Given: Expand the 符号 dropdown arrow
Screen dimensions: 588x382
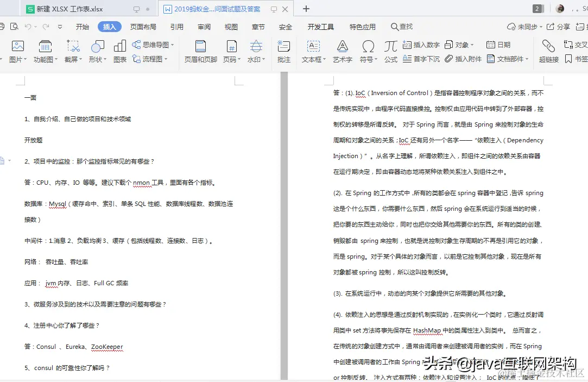Looking at the screenshot, I should (376, 59).
